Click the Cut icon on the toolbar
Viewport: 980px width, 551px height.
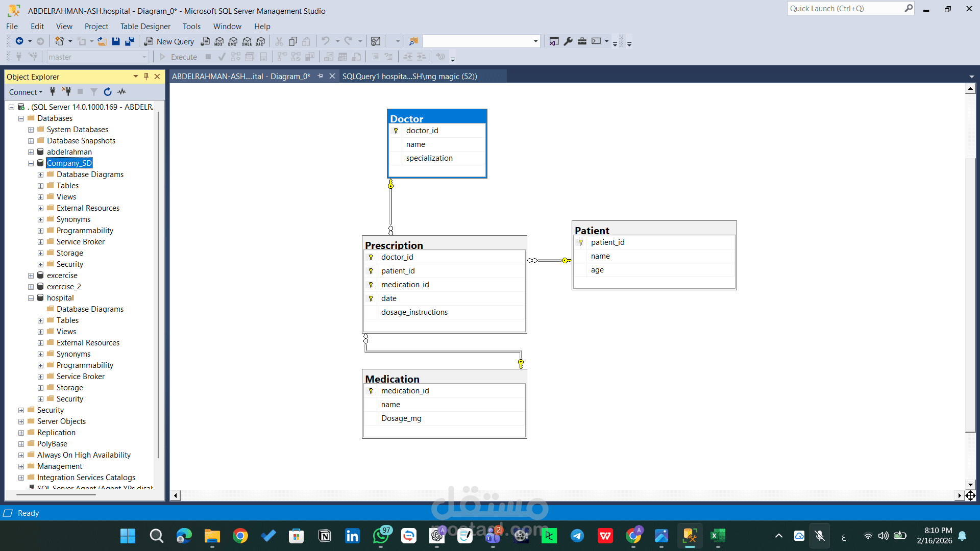pos(279,41)
